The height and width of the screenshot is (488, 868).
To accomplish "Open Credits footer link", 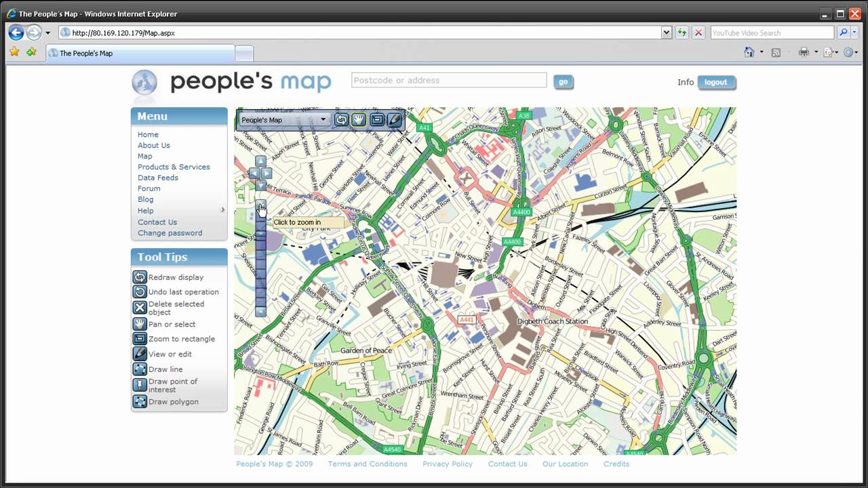I will coord(616,464).
